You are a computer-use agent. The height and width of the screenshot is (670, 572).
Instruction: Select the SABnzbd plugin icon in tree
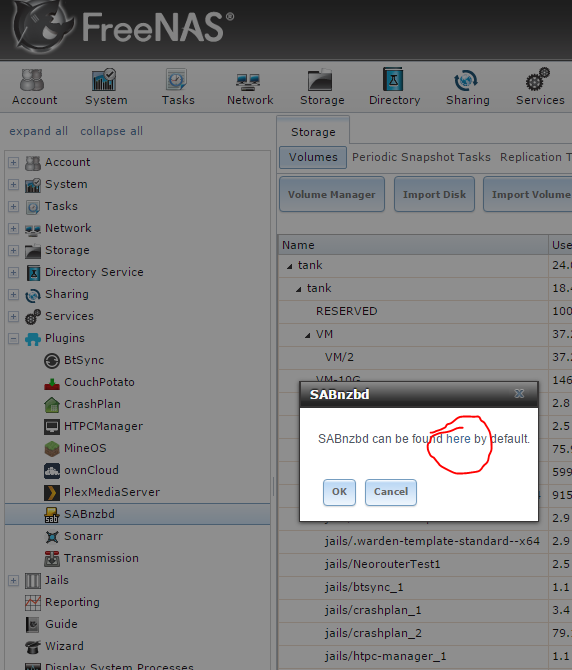click(52, 514)
